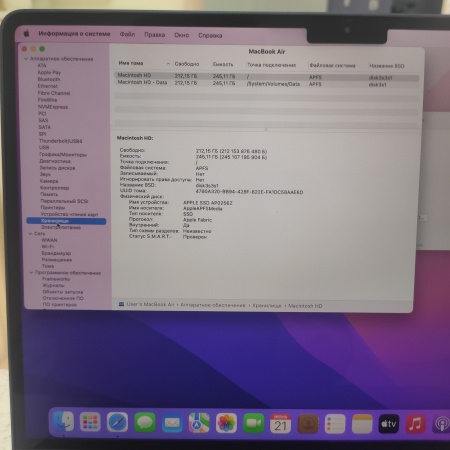This screenshot has width=450, height=450.
Task: Select Wi-Fi under Сеть
Action: click(x=48, y=247)
